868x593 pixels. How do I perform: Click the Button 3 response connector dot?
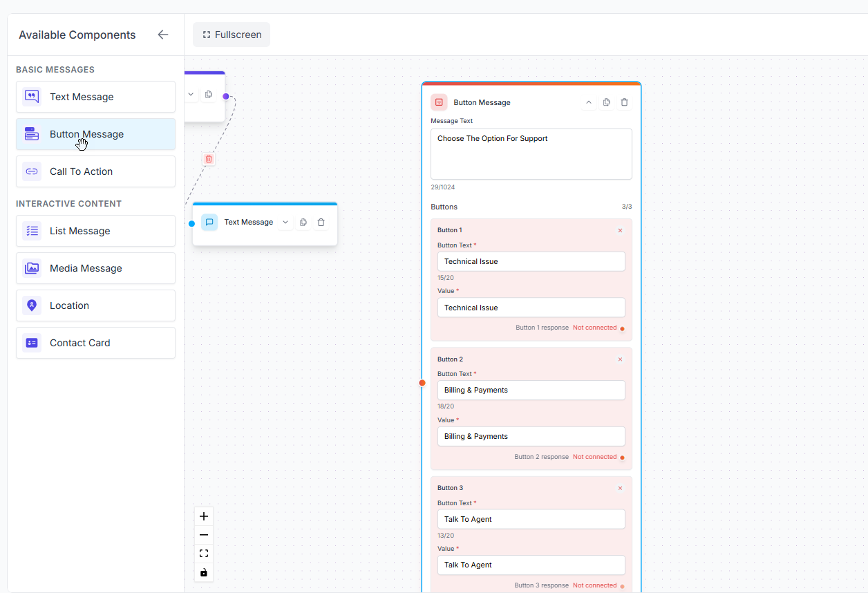[621, 585]
